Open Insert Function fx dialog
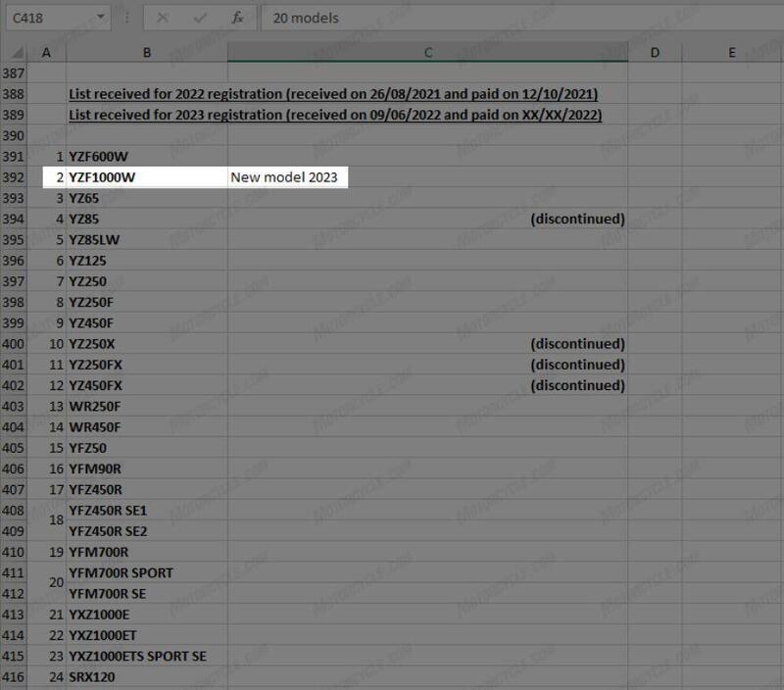Viewport: 784px width, 690px height. pyautogui.click(x=237, y=18)
